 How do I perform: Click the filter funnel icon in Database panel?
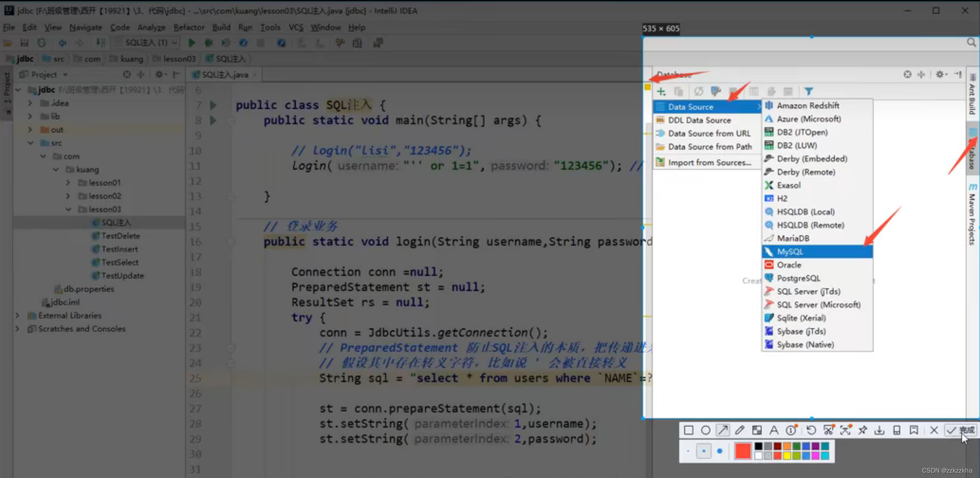[x=809, y=91]
